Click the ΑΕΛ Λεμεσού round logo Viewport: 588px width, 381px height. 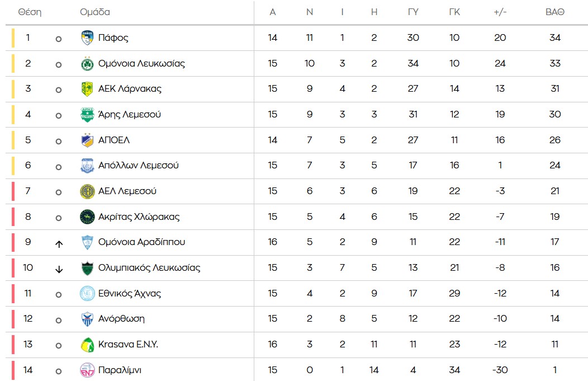pyautogui.click(x=87, y=191)
